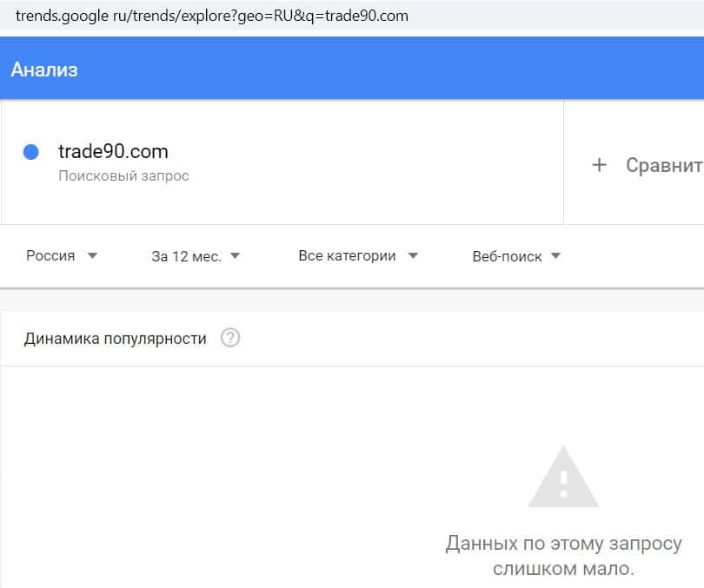Expand the arrow beside За 12 мес.
704x588 pixels.
point(235,256)
